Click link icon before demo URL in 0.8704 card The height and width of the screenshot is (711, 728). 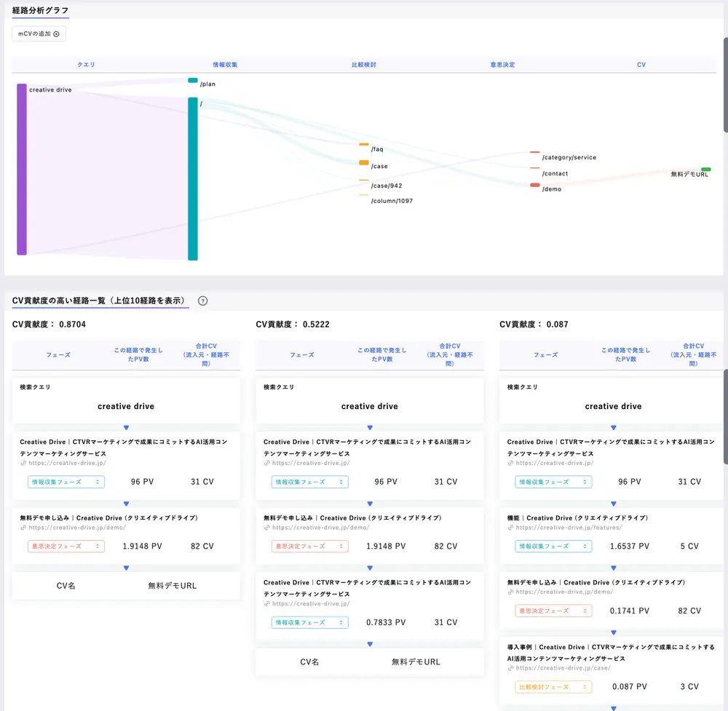point(23,528)
